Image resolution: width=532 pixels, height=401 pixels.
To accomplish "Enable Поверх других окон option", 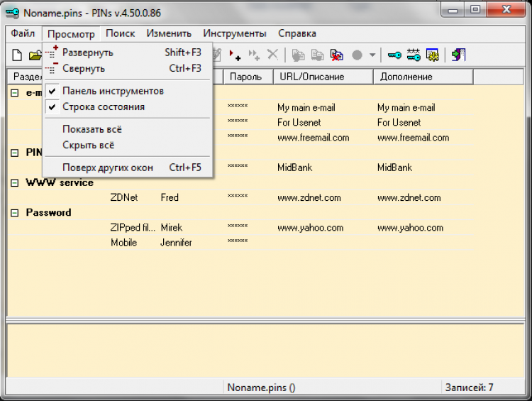I will pos(127,167).
